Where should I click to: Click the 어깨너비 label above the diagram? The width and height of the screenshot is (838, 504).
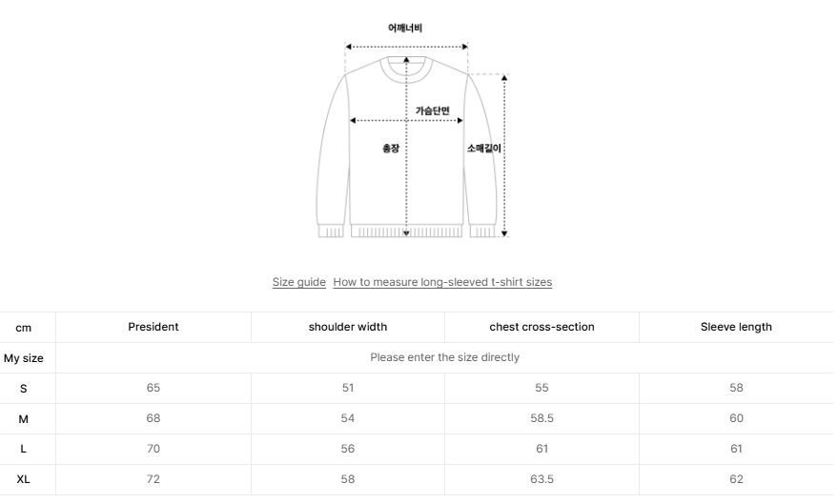tap(405, 29)
